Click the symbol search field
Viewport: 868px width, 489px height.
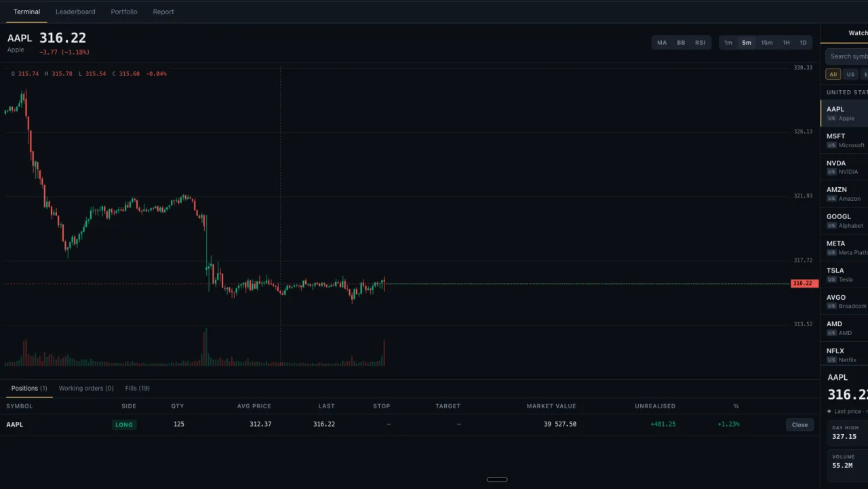[847, 56]
